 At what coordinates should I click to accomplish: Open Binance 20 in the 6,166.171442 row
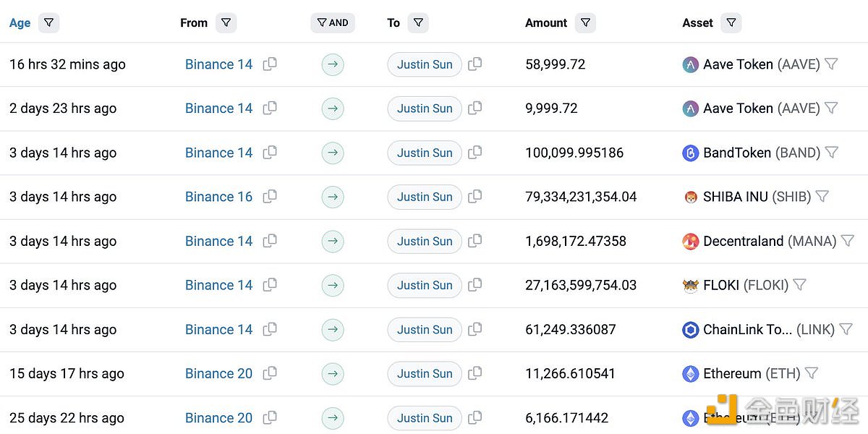[219, 417]
